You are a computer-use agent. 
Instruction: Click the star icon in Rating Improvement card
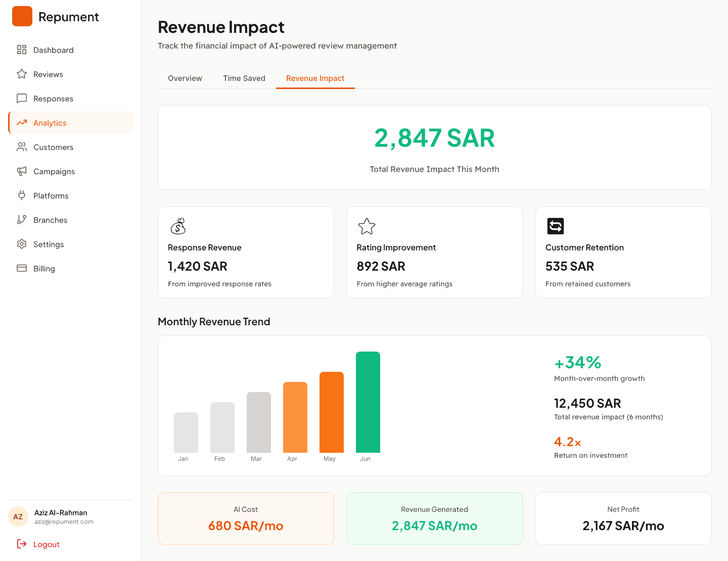pyautogui.click(x=367, y=226)
